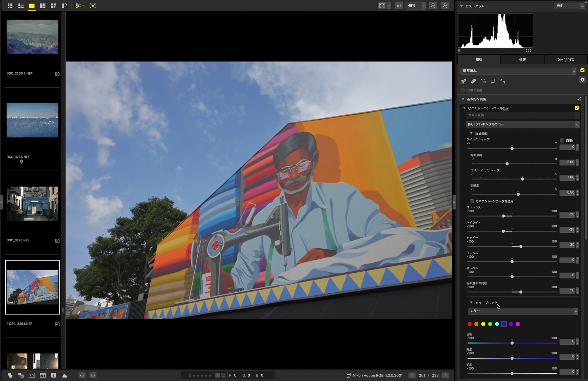Collapse the ヒストグラム histogram panel

click(x=461, y=6)
